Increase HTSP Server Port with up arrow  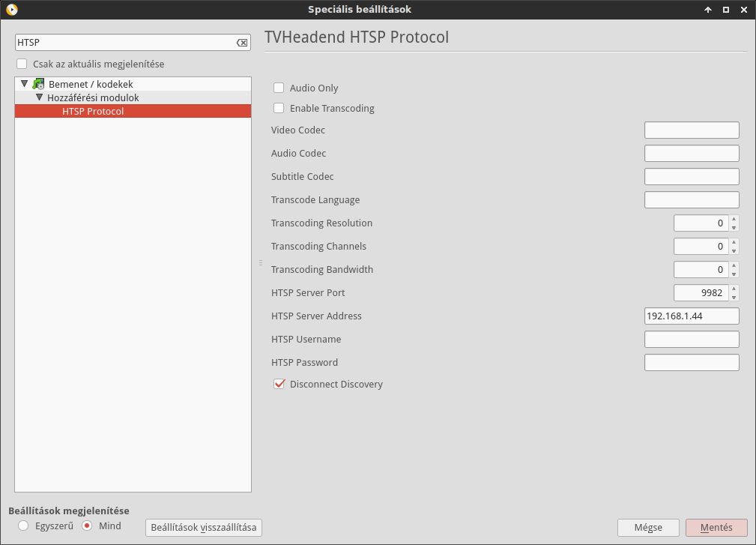(734, 289)
